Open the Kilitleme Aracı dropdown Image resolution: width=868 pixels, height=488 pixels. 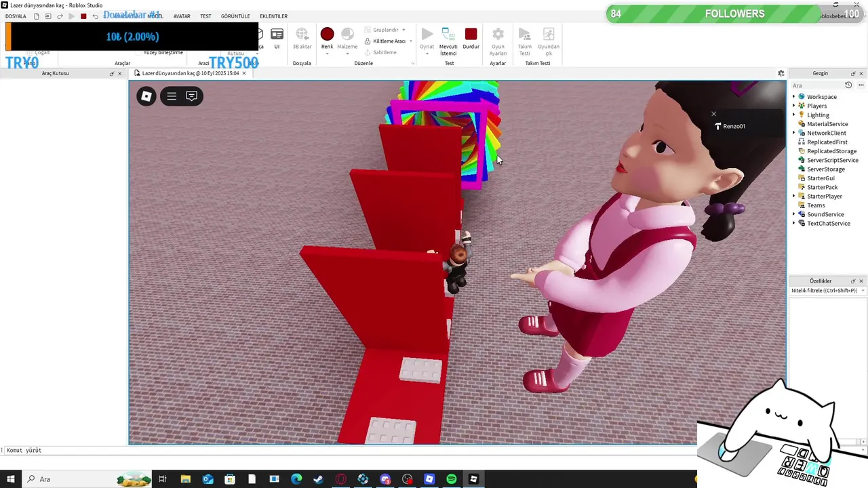pos(410,41)
